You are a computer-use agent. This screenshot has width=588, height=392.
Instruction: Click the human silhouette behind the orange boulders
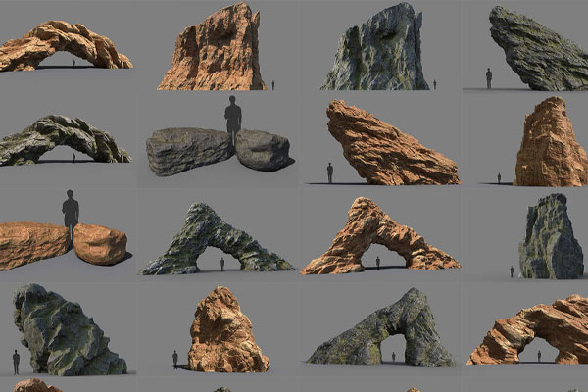pyautogui.click(x=71, y=210)
